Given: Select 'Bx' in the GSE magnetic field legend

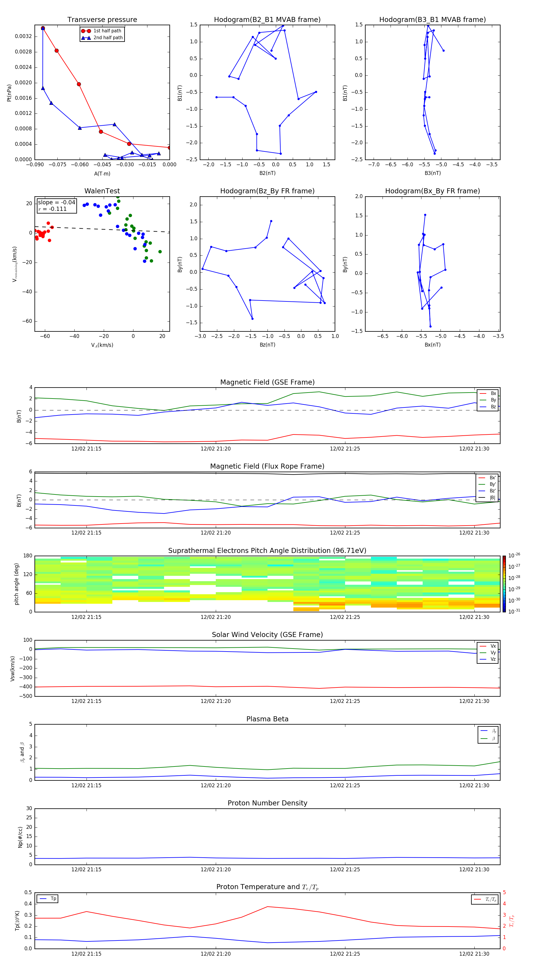Looking at the screenshot, I should coord(488,393).
